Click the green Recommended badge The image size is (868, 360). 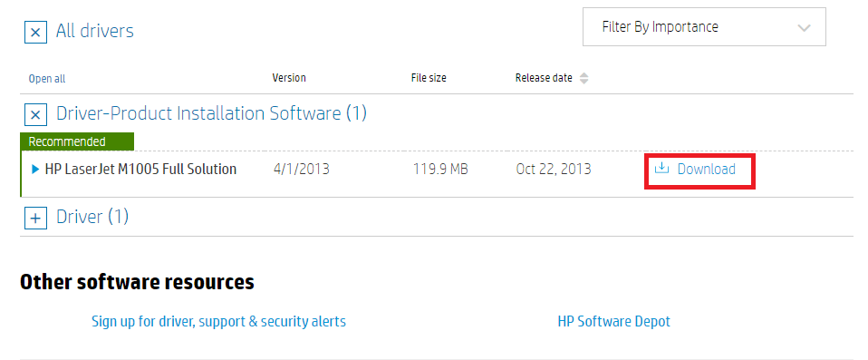77,141
